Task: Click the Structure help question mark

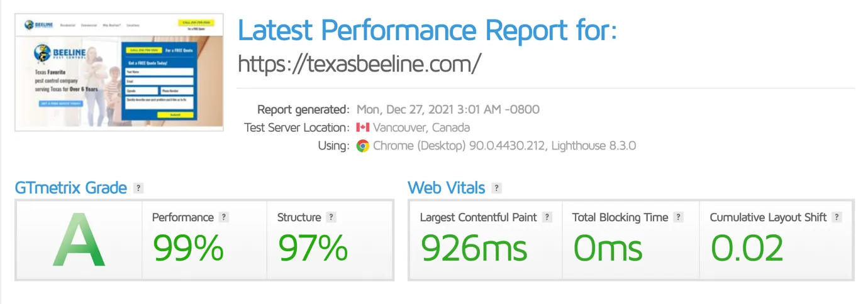Action: (331, 217)
